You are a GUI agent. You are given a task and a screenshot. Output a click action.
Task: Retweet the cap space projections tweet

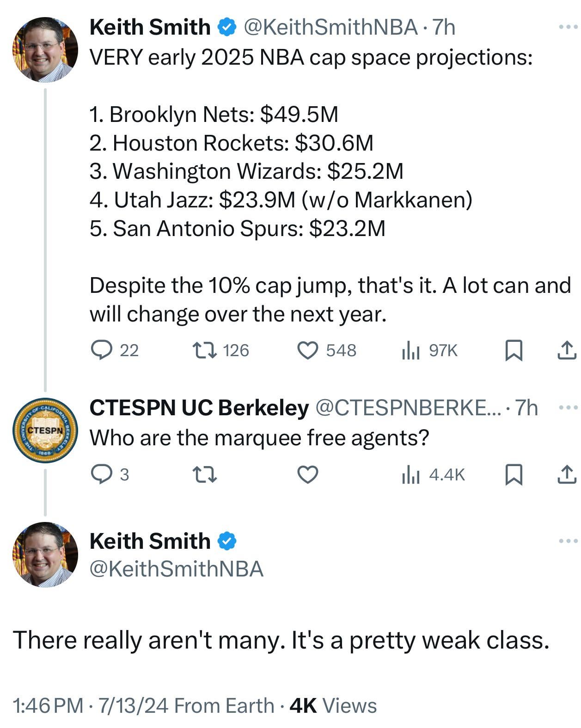(204, 350)
